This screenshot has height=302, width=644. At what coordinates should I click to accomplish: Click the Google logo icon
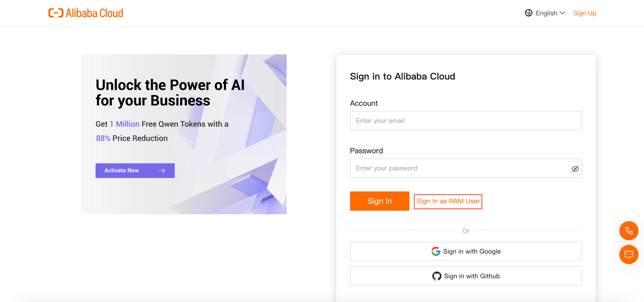[436, 251]
